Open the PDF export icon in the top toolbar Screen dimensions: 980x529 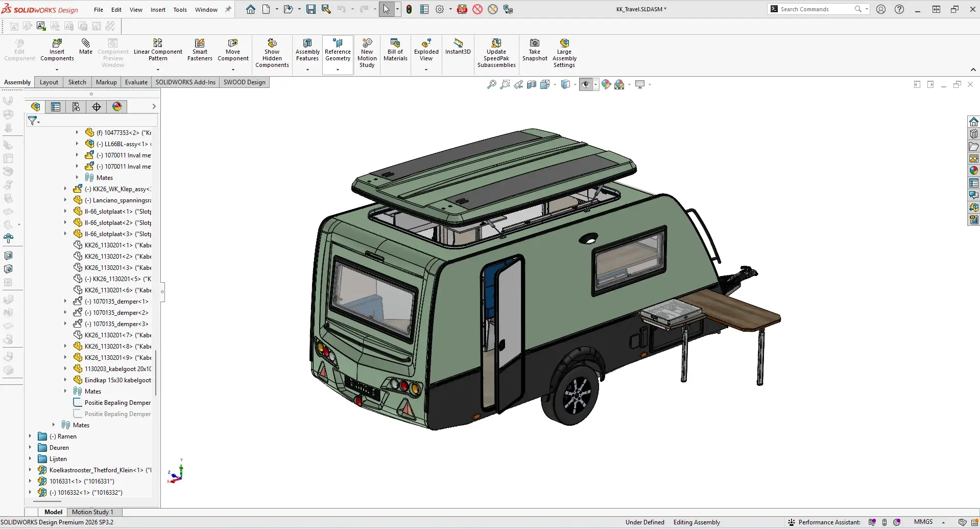pos(462,9)
